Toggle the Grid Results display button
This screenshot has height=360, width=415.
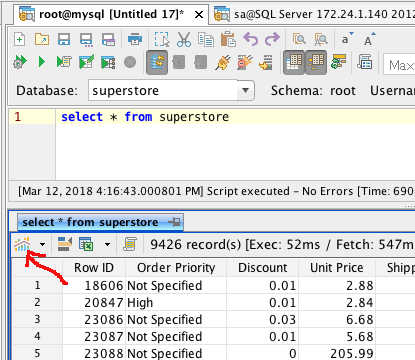click(x=294, y=62)
